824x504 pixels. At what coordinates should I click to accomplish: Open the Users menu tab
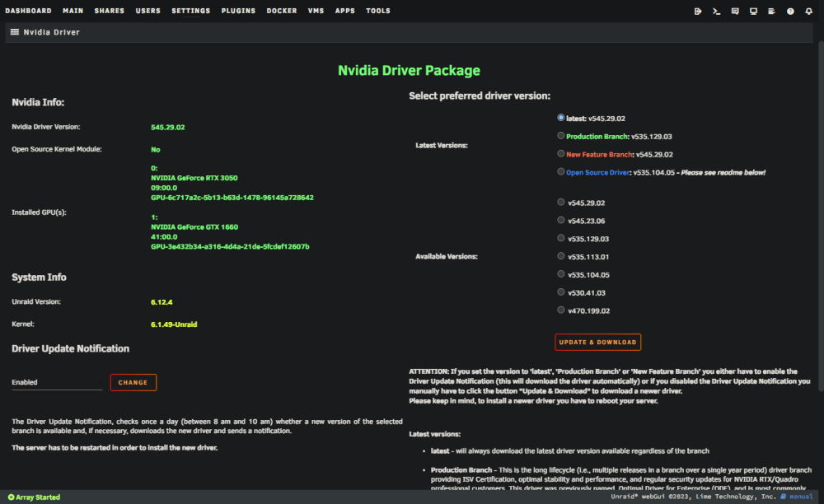point(148,11)
